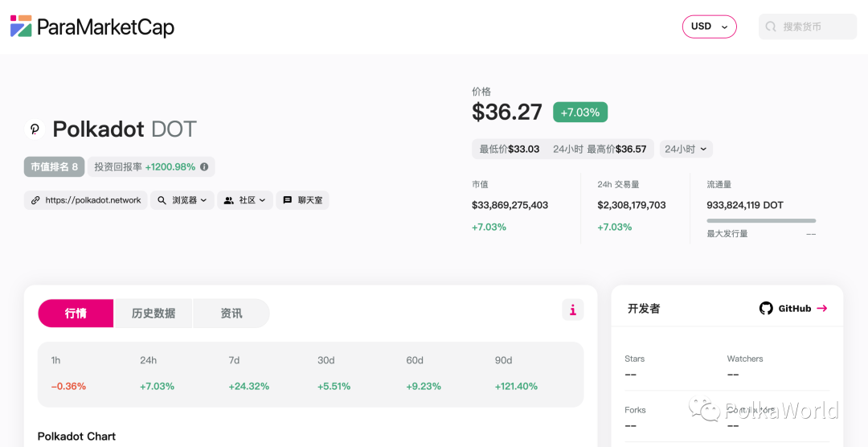Click the 24h 交易量 $2,308,179,703 value
Viewport: 868px width, 447px height.
pyautogui.click(x=632, y=205)
